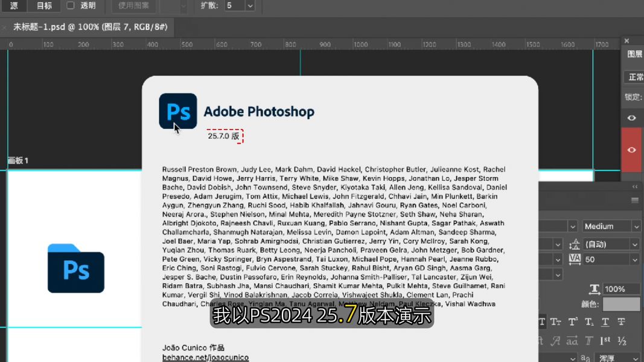Toggle Stylistic Alternates aa feature
Image resolution: width=644 pixels, height=362 pixels.
[572, 341]
